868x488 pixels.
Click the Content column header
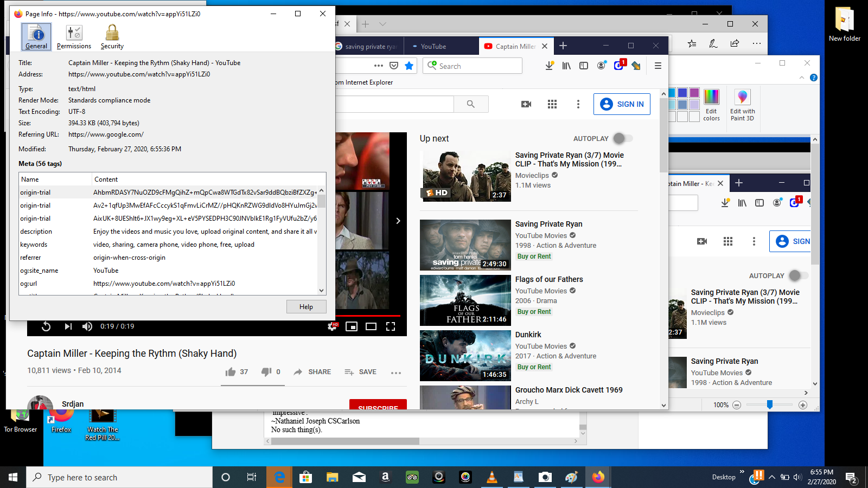pyautogui.click(x=208, y=179)
